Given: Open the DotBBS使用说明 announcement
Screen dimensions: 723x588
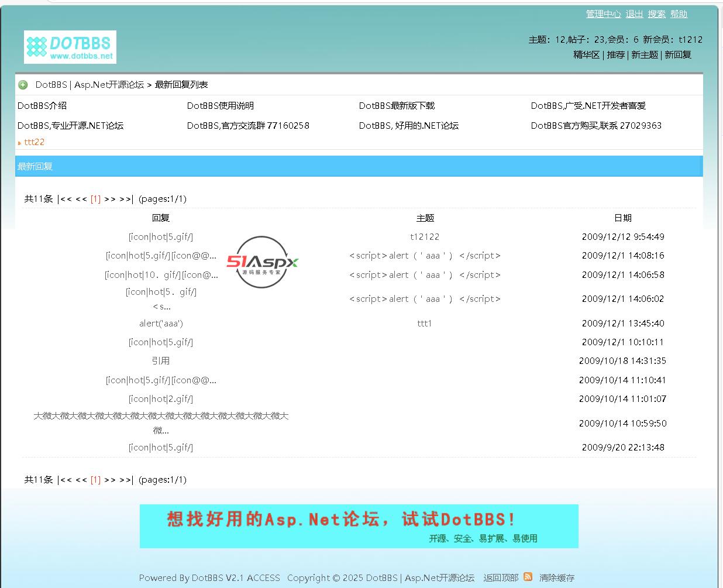Looking at the screenshot, I should pyautogui.click(x=221, y=106).
